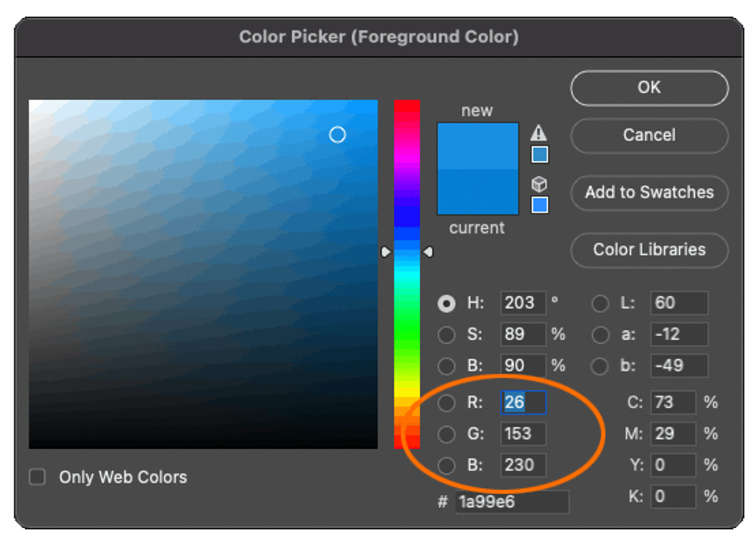Select the H hue radio button
This screenshot has height=544, width=756.
[x=447, y=303]
